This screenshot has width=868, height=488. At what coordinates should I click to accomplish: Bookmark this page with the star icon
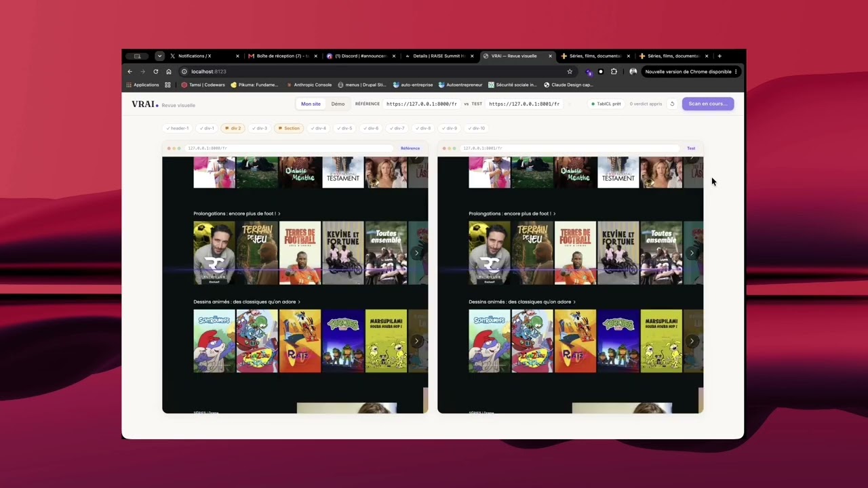570,71
